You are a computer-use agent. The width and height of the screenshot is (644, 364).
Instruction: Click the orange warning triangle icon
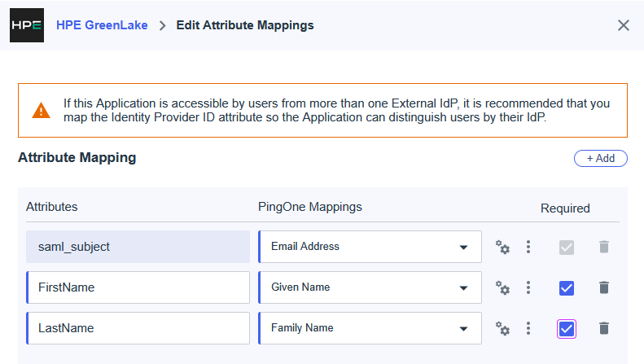[x=41, y=111]
